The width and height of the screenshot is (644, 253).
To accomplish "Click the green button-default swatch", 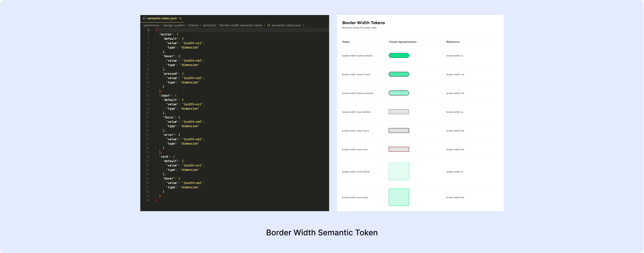I will pos(399,56).
